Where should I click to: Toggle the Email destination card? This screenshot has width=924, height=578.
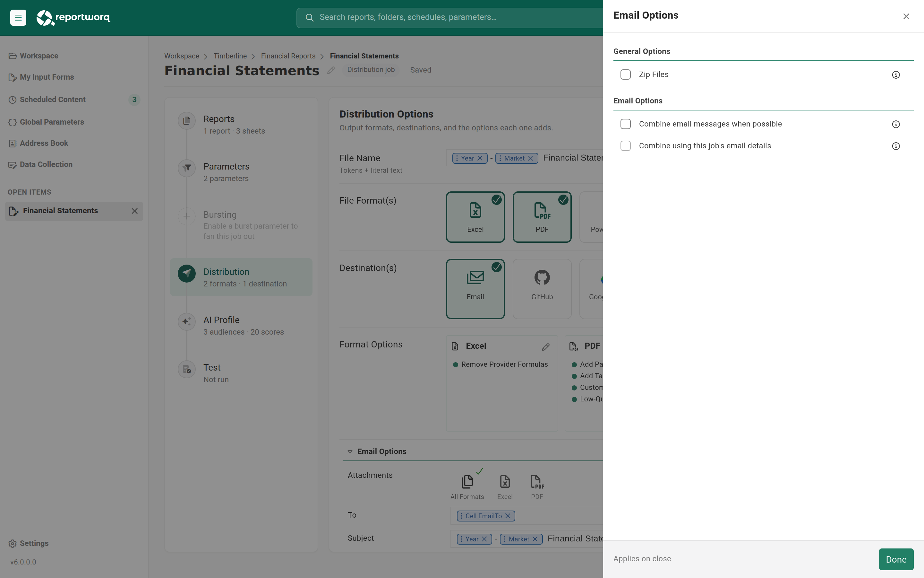tap(475, 289)
